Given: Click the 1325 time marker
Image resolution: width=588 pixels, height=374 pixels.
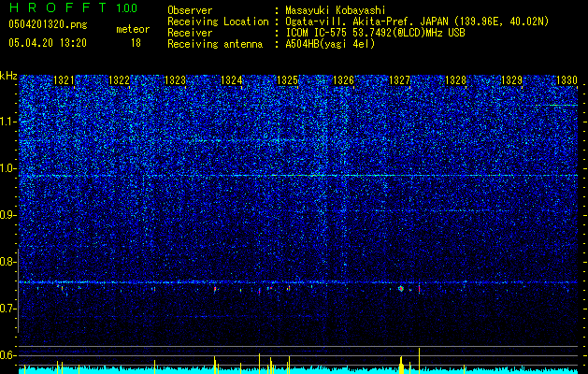Looking at the screenshot, I should (287, 80).
